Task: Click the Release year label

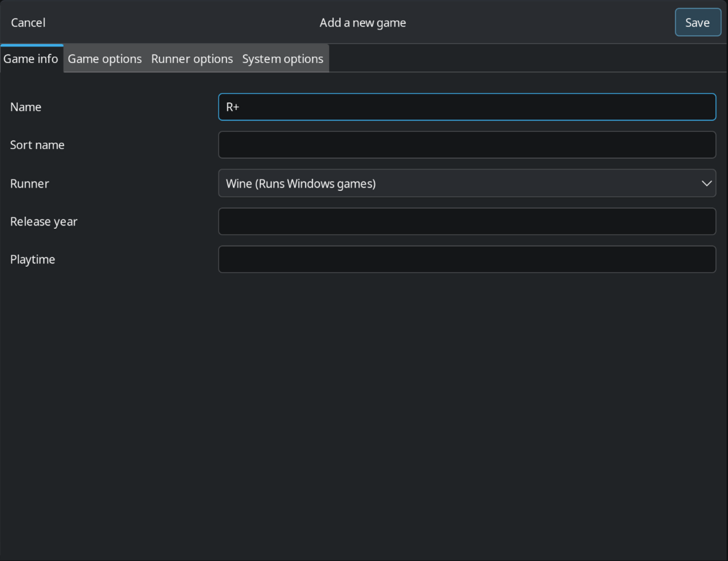Action: point(44,221)
